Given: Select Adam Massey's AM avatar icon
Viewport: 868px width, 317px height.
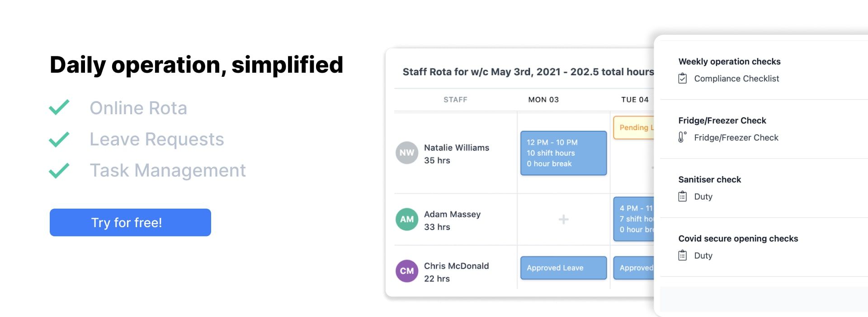Looking at the screenshot, I should pyautogui.click(x=407, y=219).
